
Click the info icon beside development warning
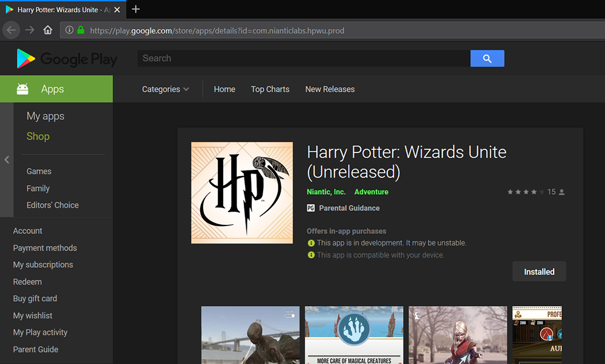point(311,243)
